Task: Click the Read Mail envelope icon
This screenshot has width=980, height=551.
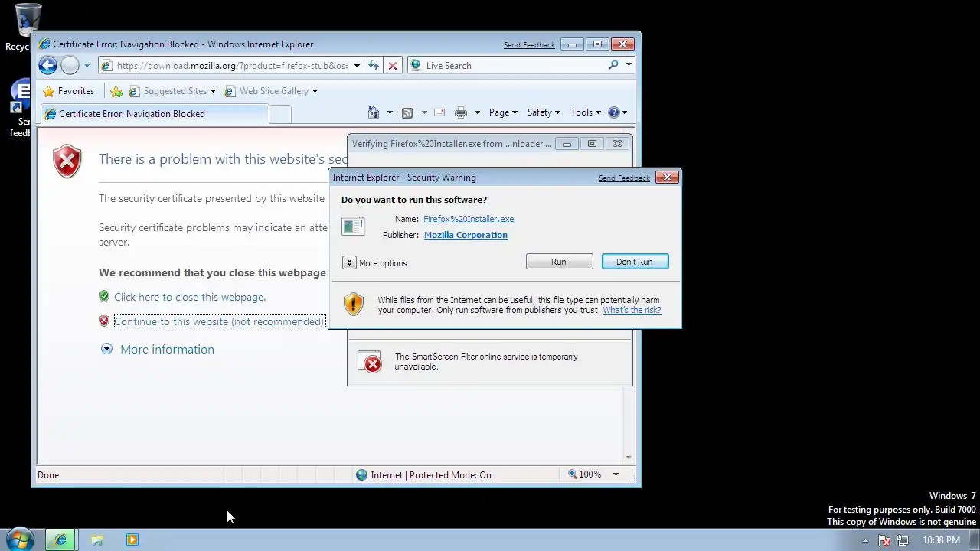Action: [x=439, y=112]
